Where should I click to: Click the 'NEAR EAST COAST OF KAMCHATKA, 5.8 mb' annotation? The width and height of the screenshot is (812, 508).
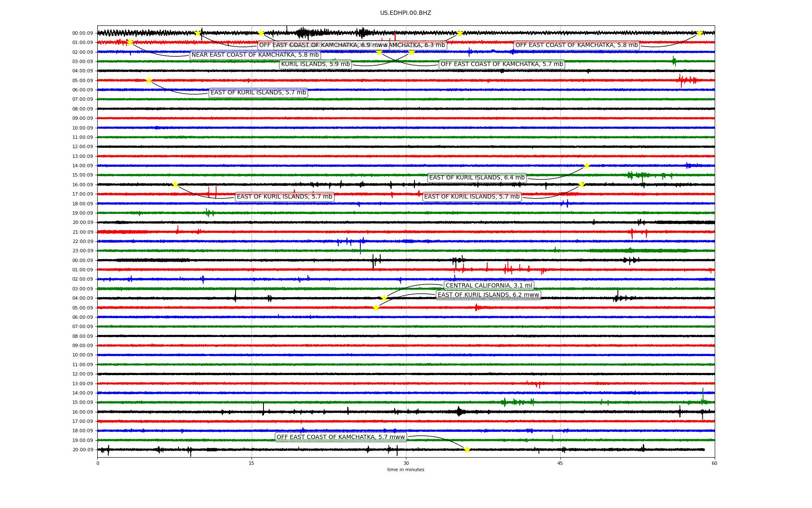(255, 55)
